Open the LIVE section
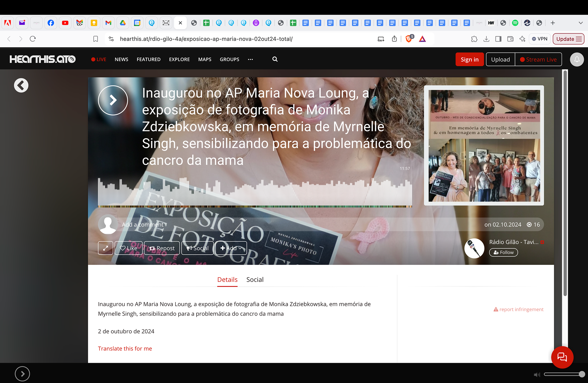The height and width of the screenshot is (383, 588). [x=99, y=59]
